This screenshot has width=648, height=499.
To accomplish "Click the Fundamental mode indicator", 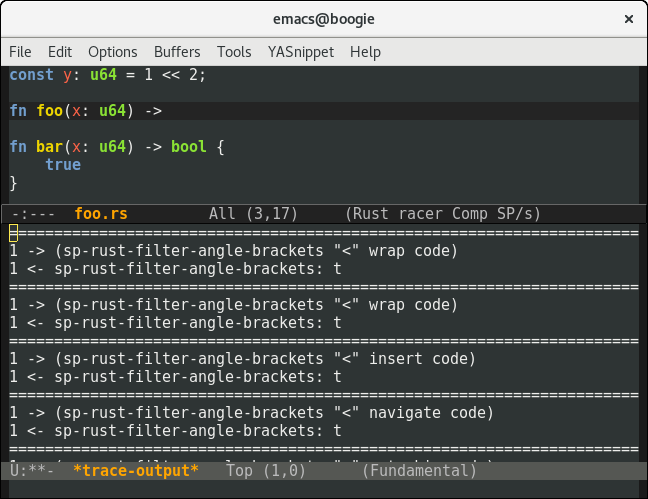I will coord(419,470).
